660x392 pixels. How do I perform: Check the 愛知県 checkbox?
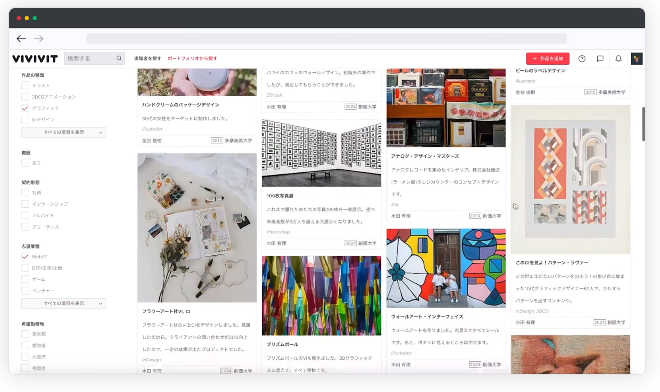25,345
